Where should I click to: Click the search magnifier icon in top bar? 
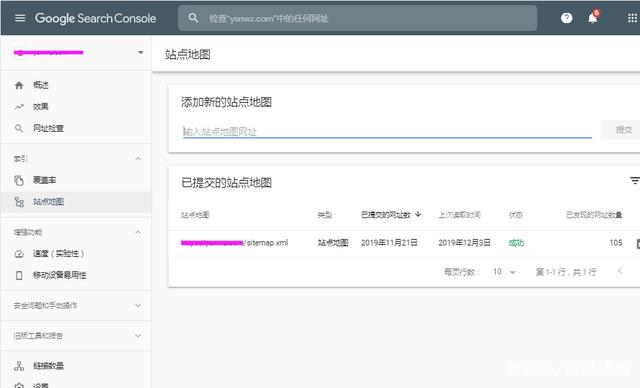point(193,18)
